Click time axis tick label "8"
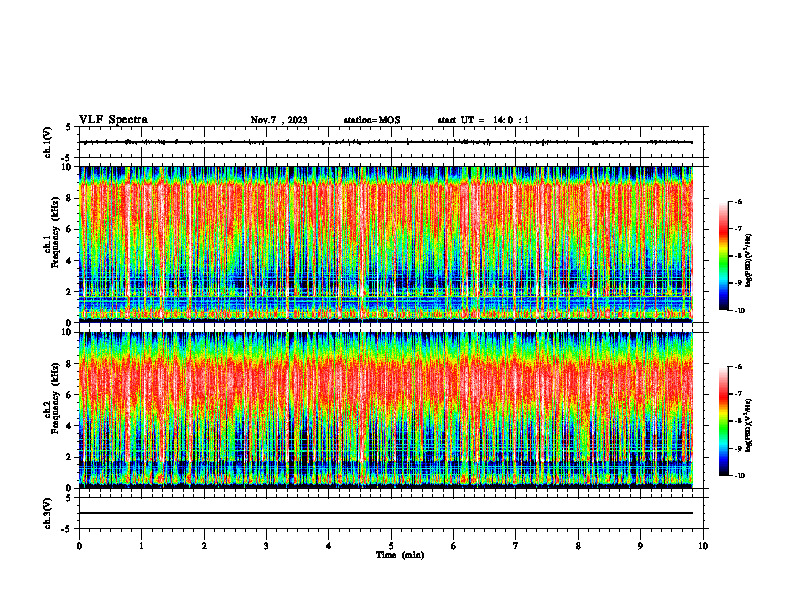This screenshot has height=612, width=792. 578,546
